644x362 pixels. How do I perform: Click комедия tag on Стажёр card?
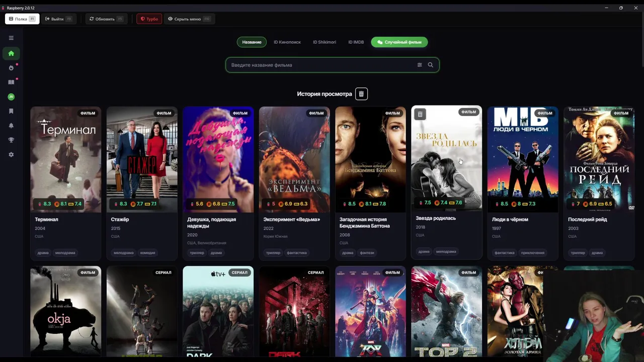pos(147,253)
